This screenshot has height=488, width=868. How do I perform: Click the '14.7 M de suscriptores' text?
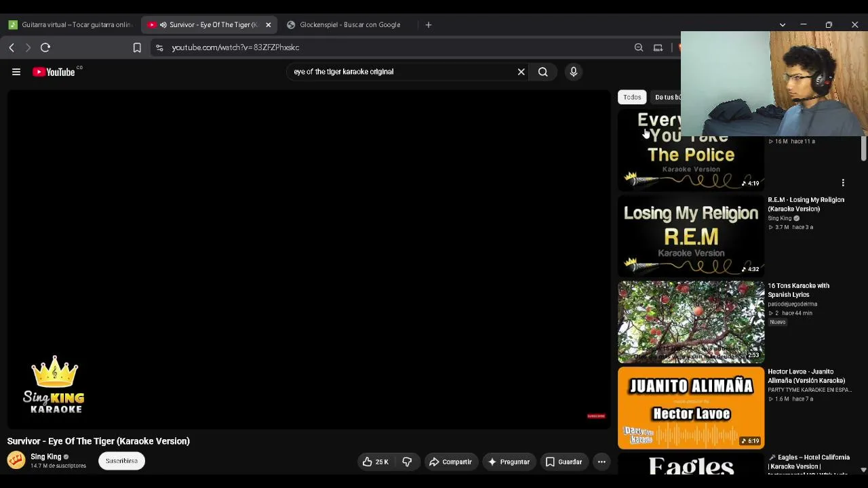click(58, 466)
